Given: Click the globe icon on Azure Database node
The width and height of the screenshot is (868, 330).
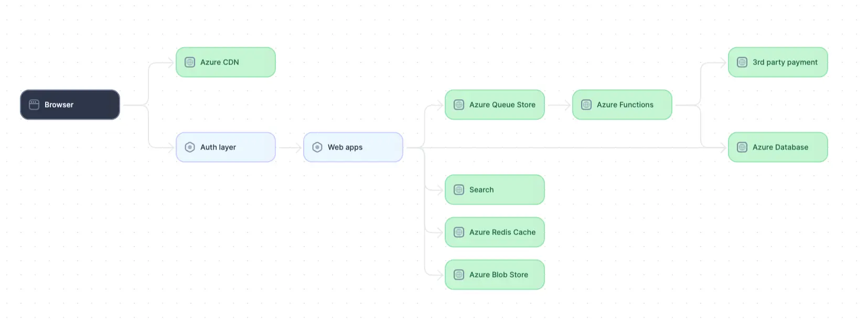Looking at the screenshot, I should tap(742, 147).
